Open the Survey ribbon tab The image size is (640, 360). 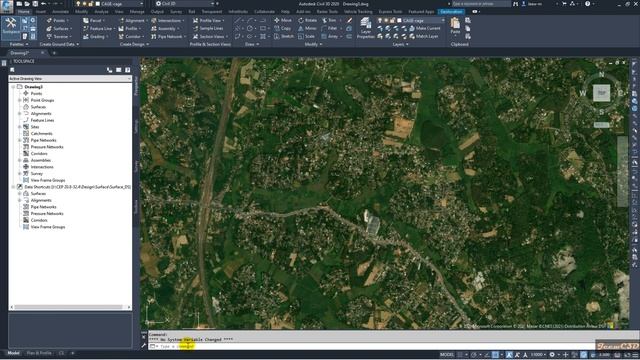pyautogui.click(x=176, y=12)
